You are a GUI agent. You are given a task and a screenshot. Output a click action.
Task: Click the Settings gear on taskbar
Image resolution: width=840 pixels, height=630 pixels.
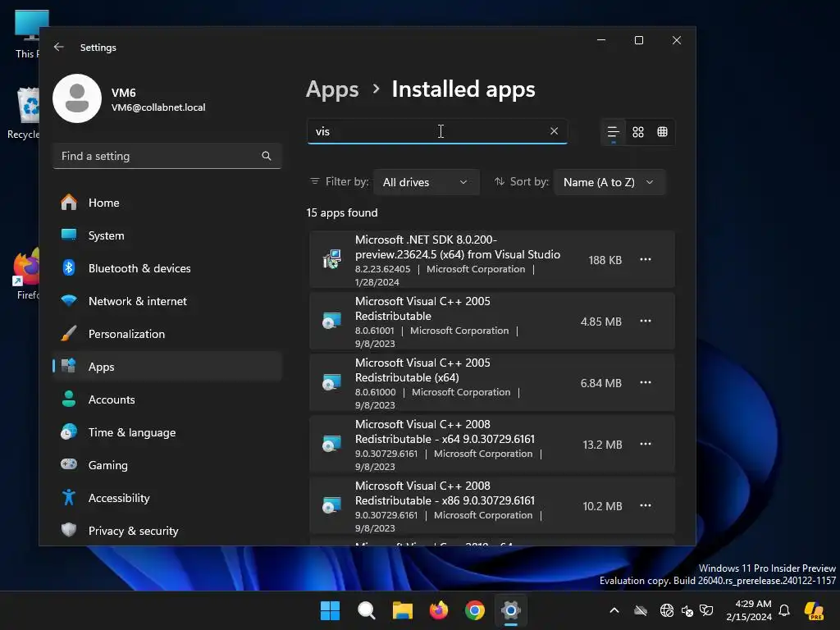(511, 610)
